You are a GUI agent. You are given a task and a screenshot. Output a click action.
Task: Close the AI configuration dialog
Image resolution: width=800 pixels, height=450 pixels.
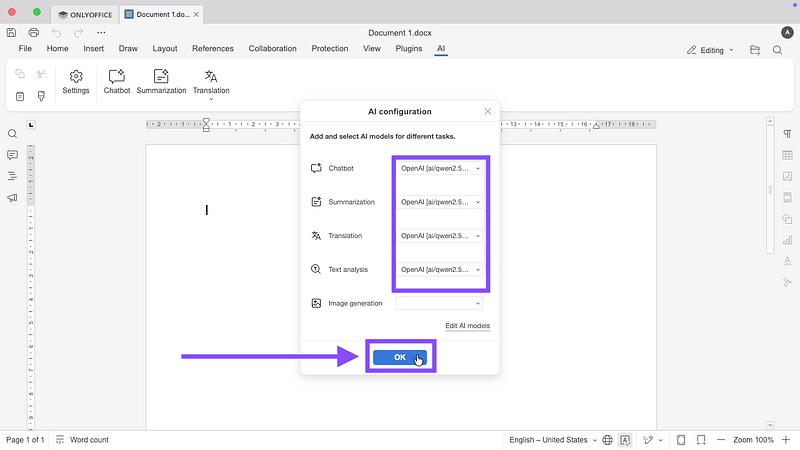(487, 111)
